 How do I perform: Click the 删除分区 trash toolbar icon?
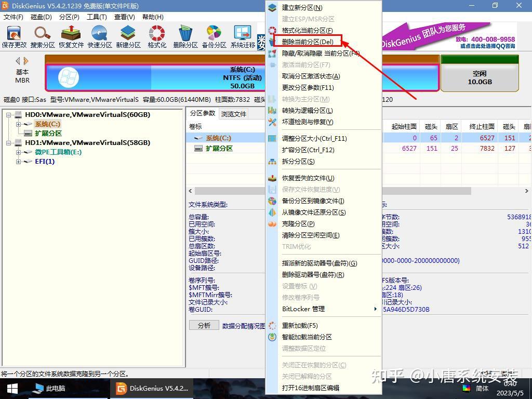(185, 37)
